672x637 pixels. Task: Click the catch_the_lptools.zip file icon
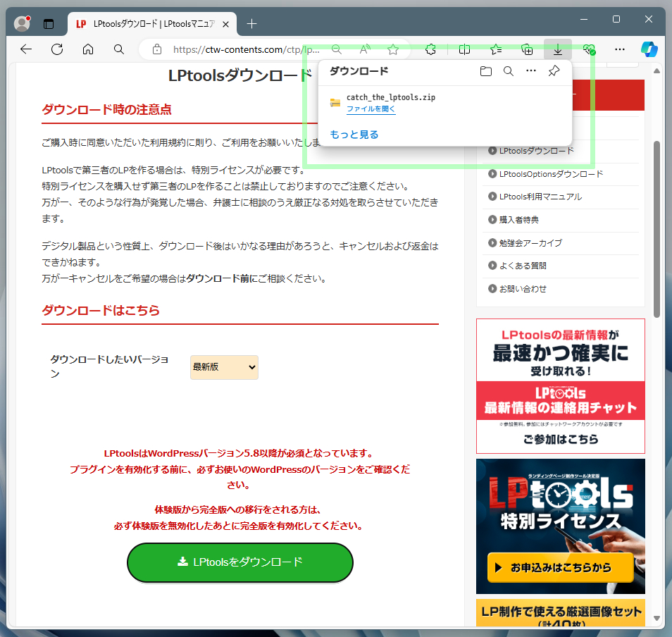coord(335,103)
